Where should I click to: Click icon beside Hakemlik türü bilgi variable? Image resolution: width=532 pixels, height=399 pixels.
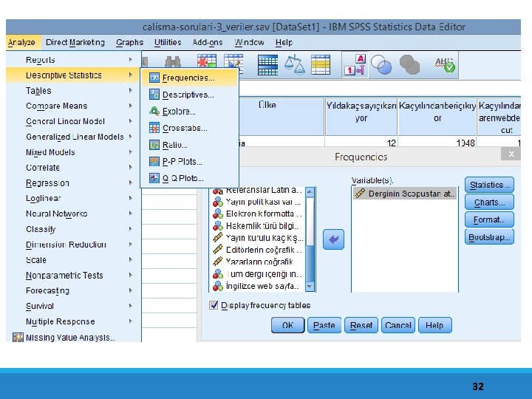(218, 225)
